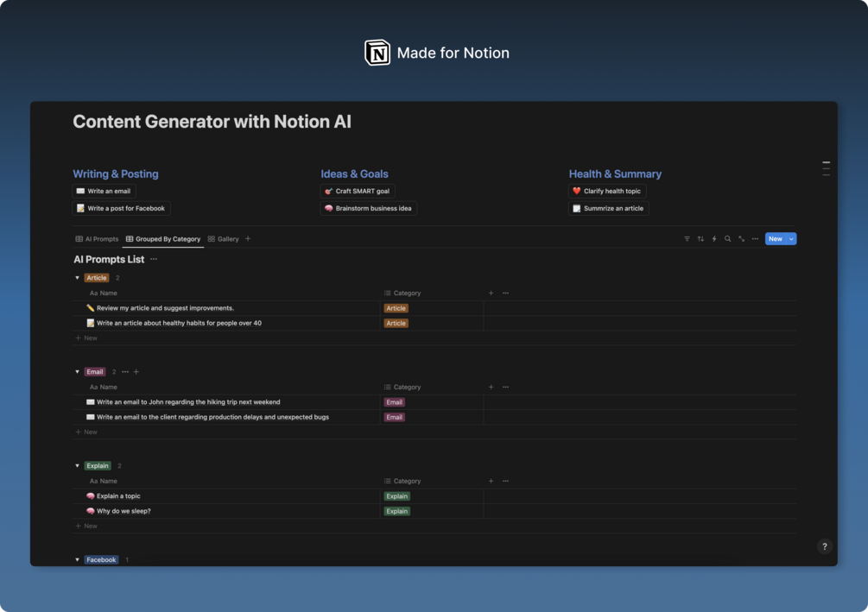The width and height of the screenshot is (868, 612).
Task: Click Name column header in Article table
Action: click(x=104, y=293)
